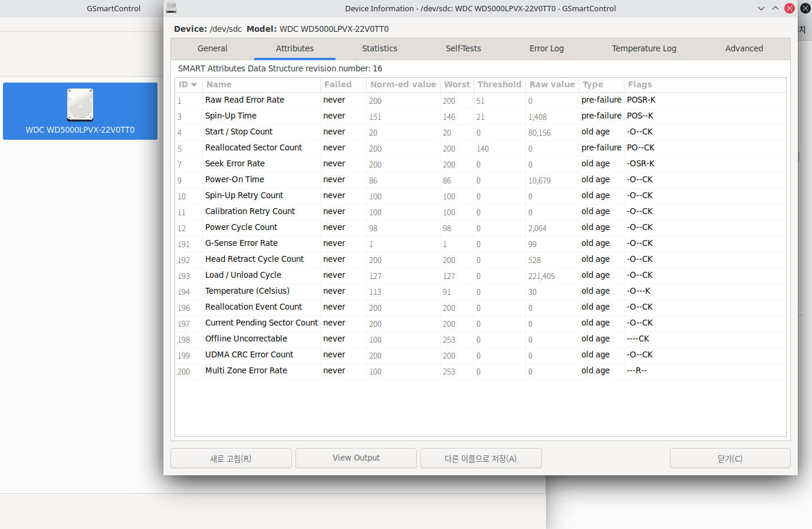Sort by the Worst column header
The height and width of the screenshot is (529, 812).
click(x=457, y=84)
